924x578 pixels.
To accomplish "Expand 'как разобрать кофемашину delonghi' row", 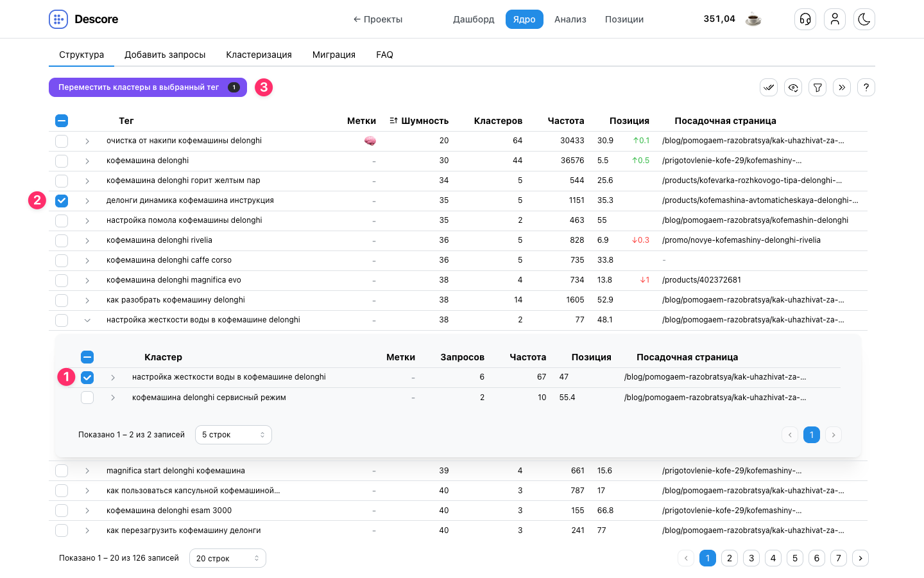I will pos(87,300).
